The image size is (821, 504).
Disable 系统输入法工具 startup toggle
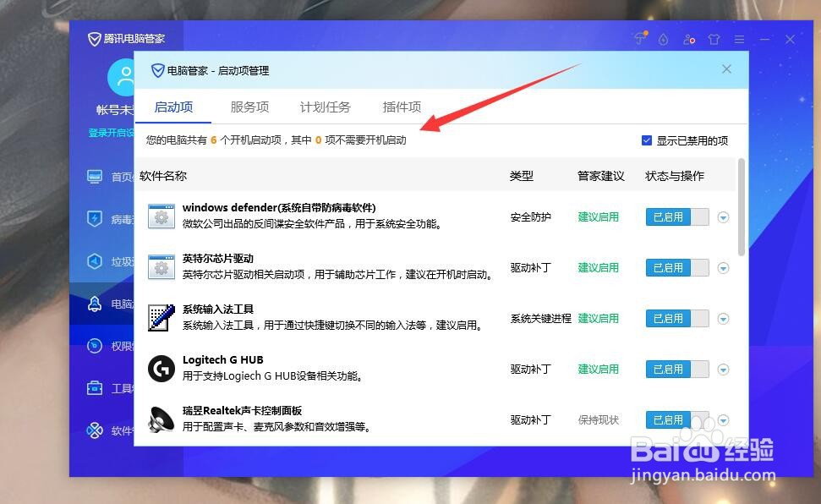point(677,319)
